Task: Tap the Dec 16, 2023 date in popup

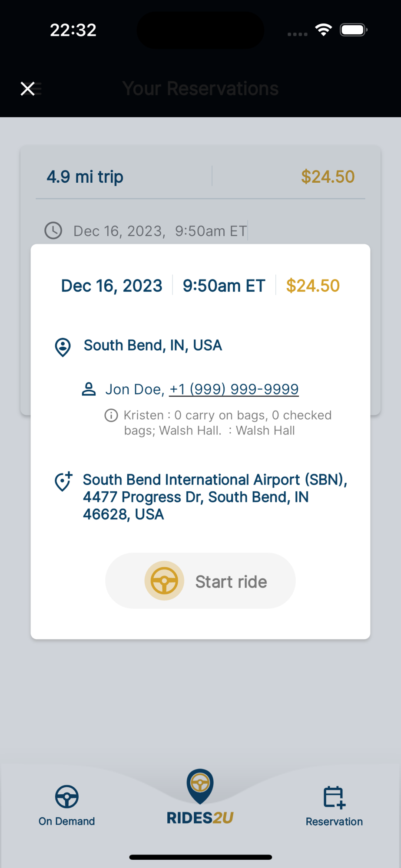Action: 112,286
